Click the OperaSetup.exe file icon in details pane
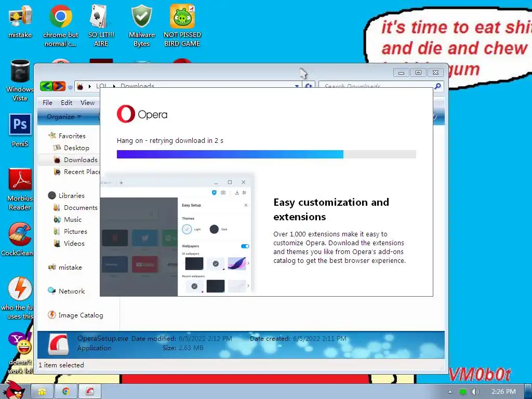The width and height of the screenshot is (532, 399). coord(58,344)
